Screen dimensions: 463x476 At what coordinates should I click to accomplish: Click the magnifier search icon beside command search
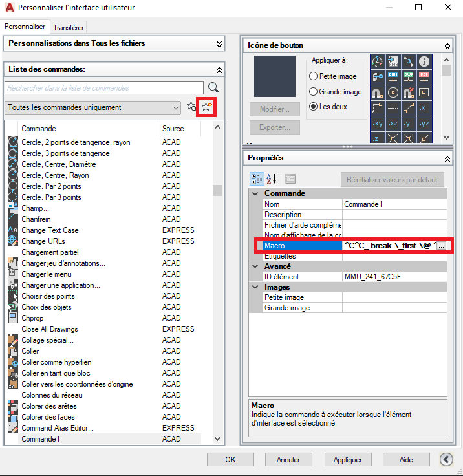(x=213, y=88)
